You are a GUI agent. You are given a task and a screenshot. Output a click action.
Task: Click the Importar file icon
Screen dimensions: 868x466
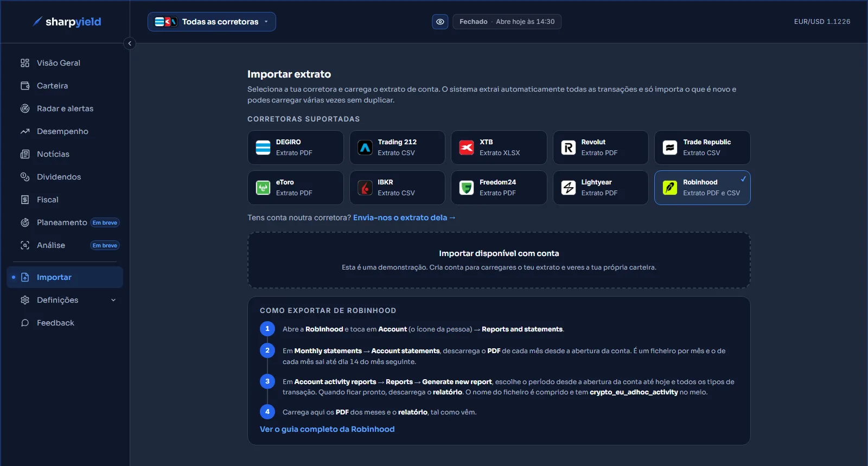[25, 277]
